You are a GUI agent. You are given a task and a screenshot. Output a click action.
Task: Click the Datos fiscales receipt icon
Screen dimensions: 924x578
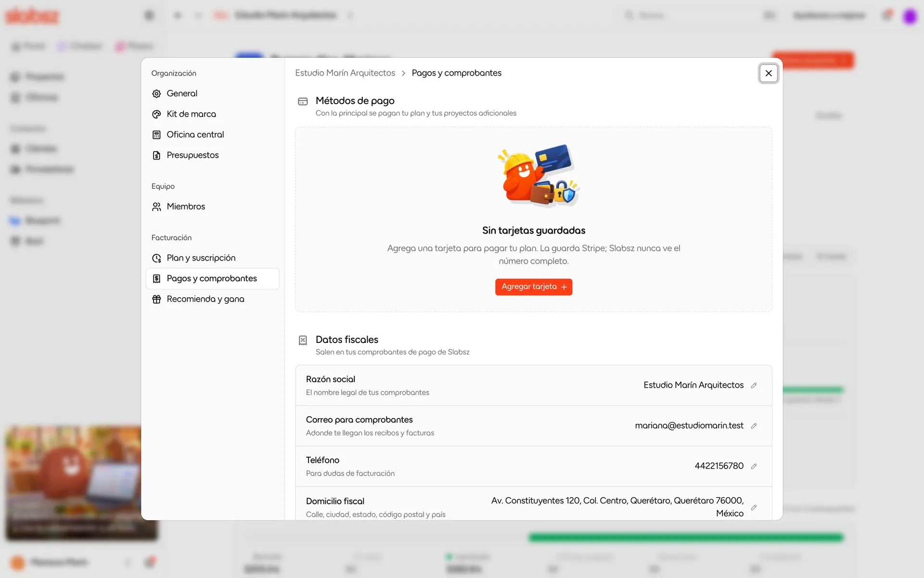click(x=303, y=341)
